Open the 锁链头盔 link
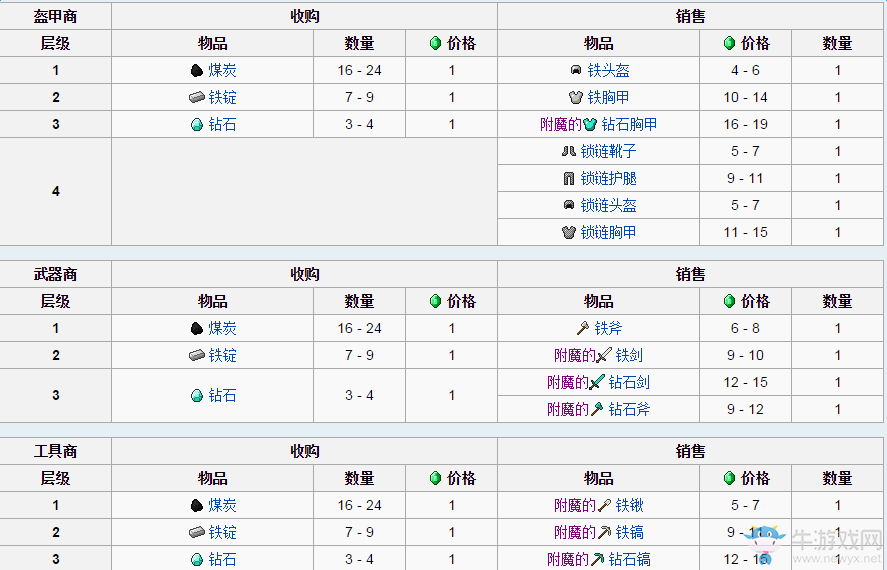Image resolution: width=887 pixels, height=570 pixels. pyautogui.click(x=609, y=205)
